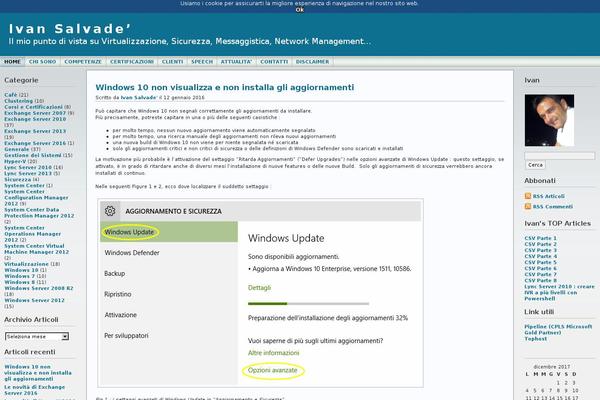The height and width of the screenshot is (400, 600).
Task: Open the Corsi e Certificazioni category
Action: 33,107
